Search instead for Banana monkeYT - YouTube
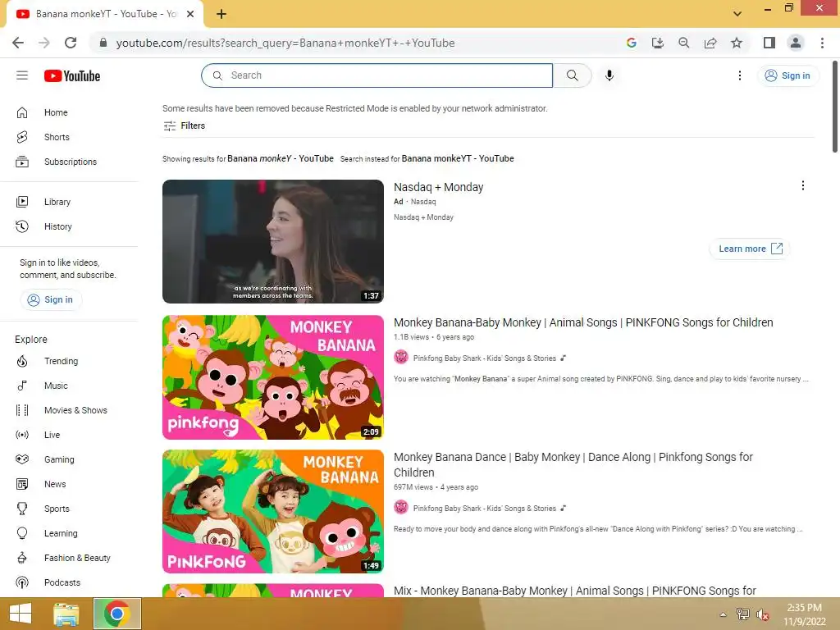This screenshot has width=840, height=630. pyautogui.click(x=458, y=158)
